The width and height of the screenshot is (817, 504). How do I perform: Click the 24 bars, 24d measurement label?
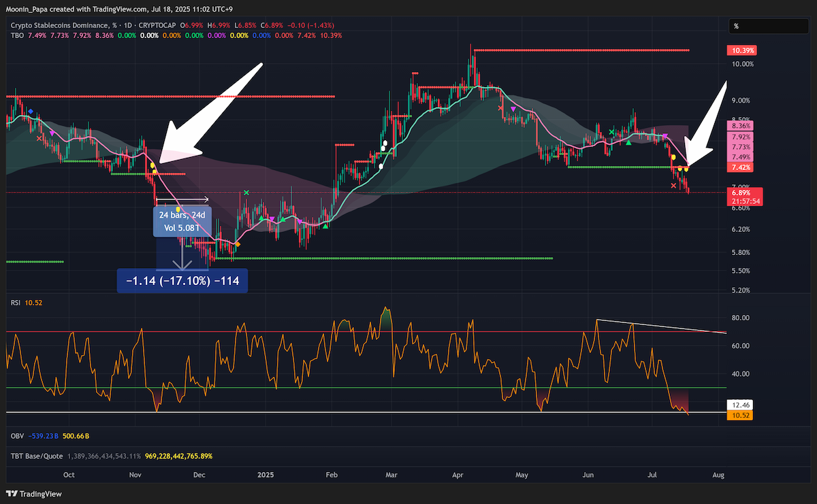pyautogui.click(x=182, y=214)
